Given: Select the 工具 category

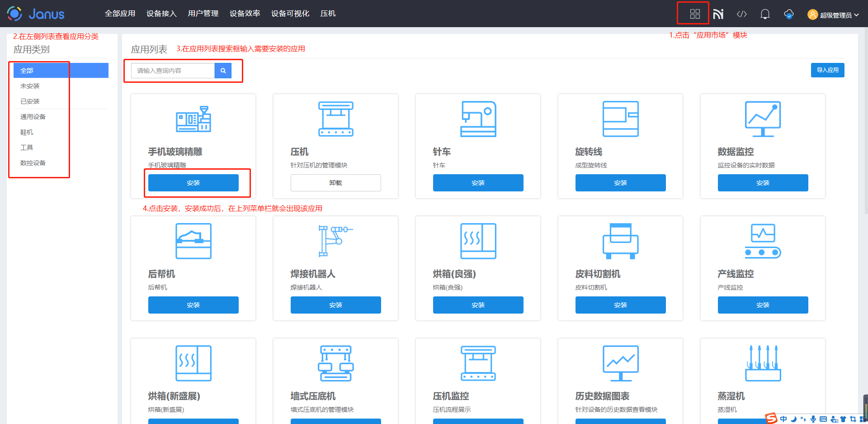Looking at the screenshot, I should pos(61,148).
